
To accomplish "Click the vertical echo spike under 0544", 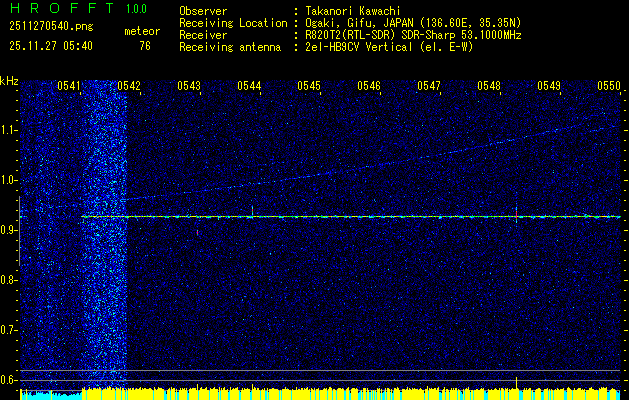I will (252, 211).
